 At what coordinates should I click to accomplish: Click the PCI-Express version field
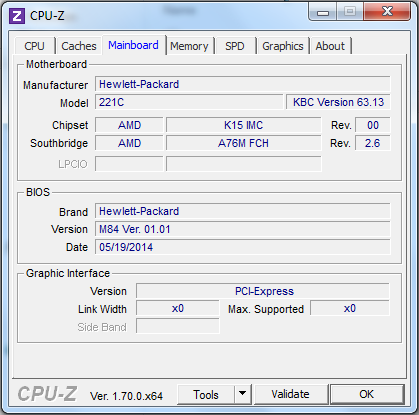(263, 291)
